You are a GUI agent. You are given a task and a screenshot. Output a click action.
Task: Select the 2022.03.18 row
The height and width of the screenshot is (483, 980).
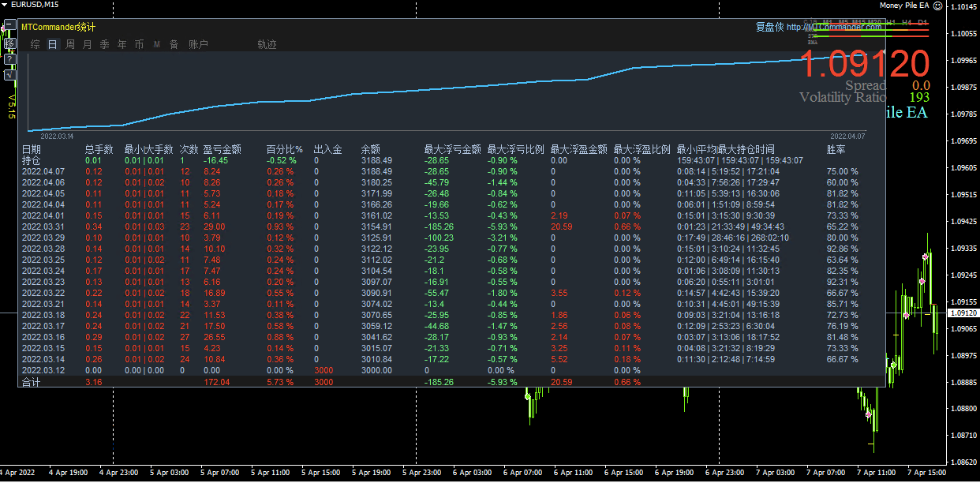pos(451,315)
